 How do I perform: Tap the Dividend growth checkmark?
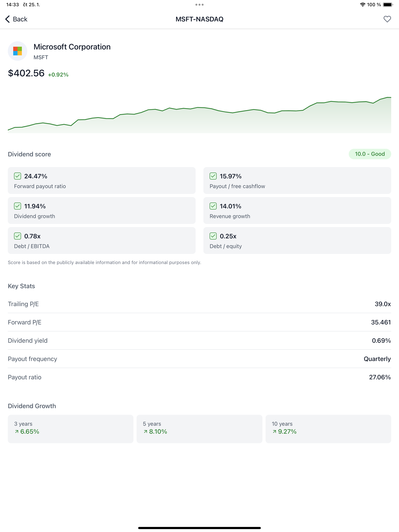click(x=18, y=206)
